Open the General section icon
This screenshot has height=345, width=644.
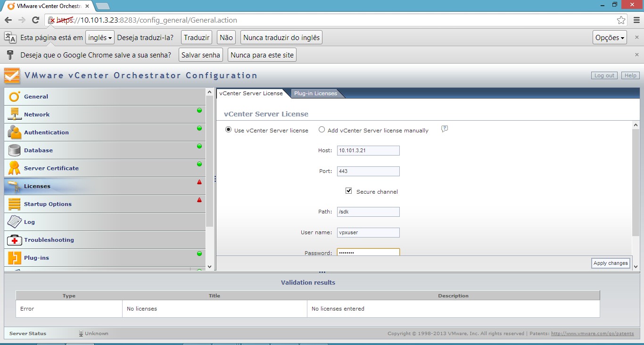[15, 97]
